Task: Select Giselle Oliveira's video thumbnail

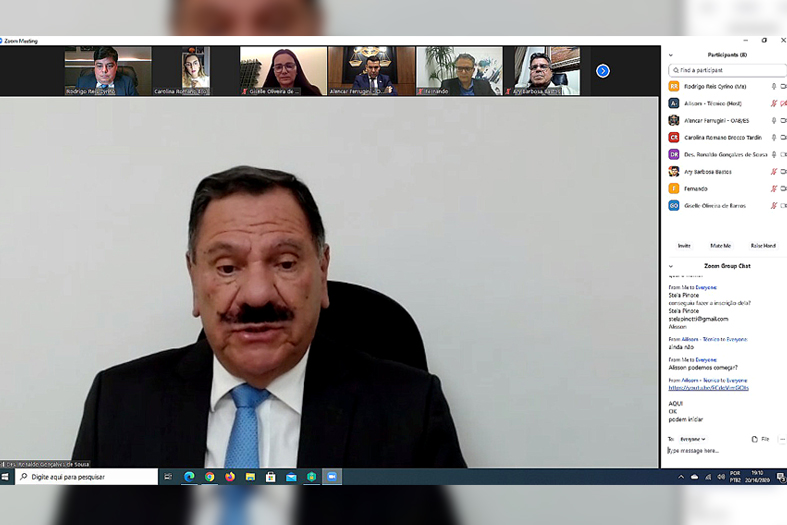Action: tap(284, 71)
